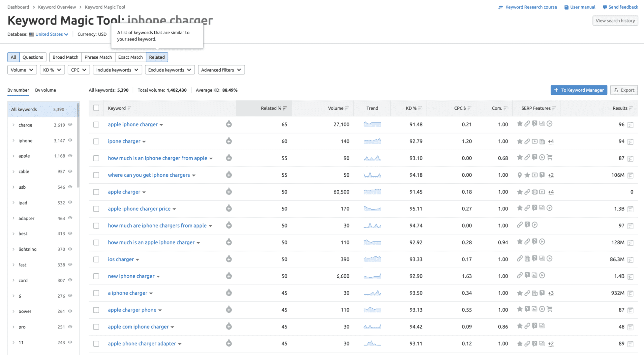Viewport: 644px width, 355px height.
Task: Open the Advanced filters dropdown
Action: pyautogui.click(x=220, y=70)
